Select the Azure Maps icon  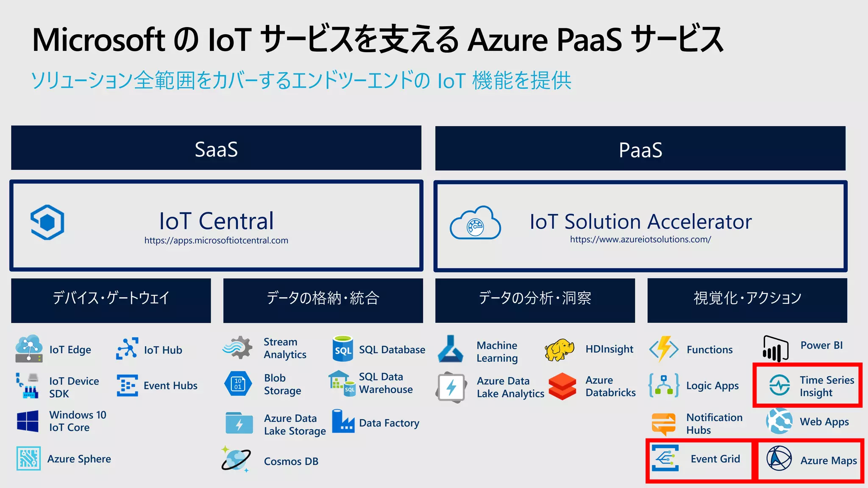pyautogui.click(x=779, y=458)
